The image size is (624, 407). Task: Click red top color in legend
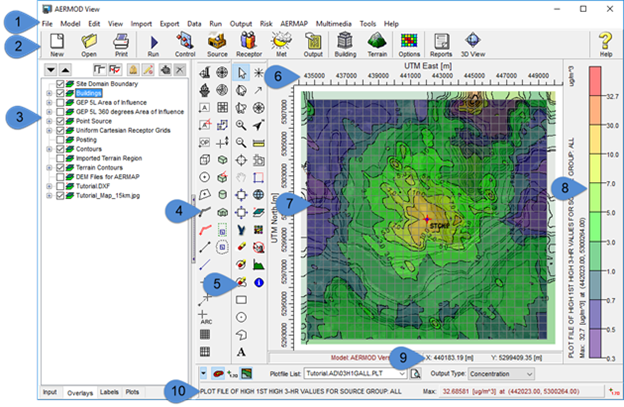[x=595, y=81]
